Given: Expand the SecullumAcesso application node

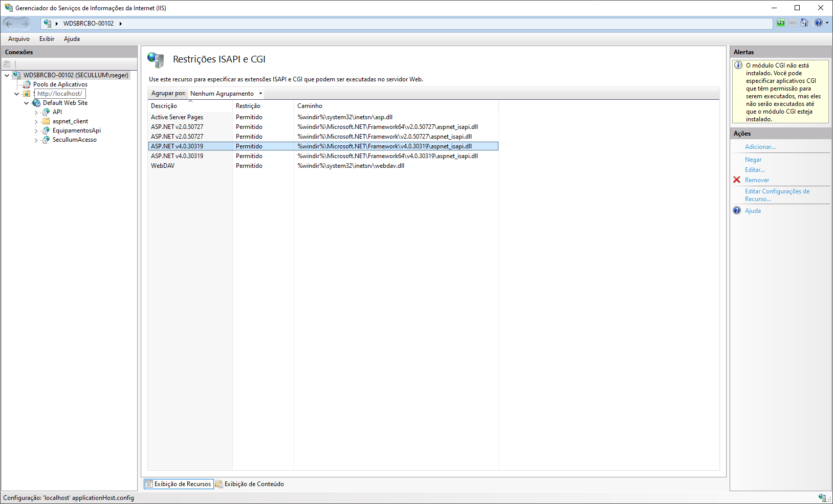Looking at the screenshot, I should click(36, 140).
